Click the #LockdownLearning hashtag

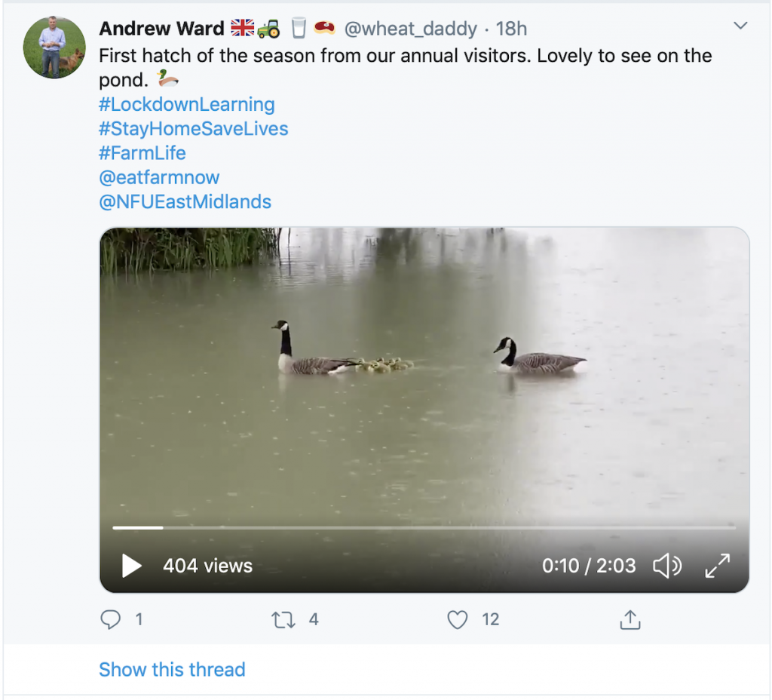pyautogui.click(x=187, y=104)
